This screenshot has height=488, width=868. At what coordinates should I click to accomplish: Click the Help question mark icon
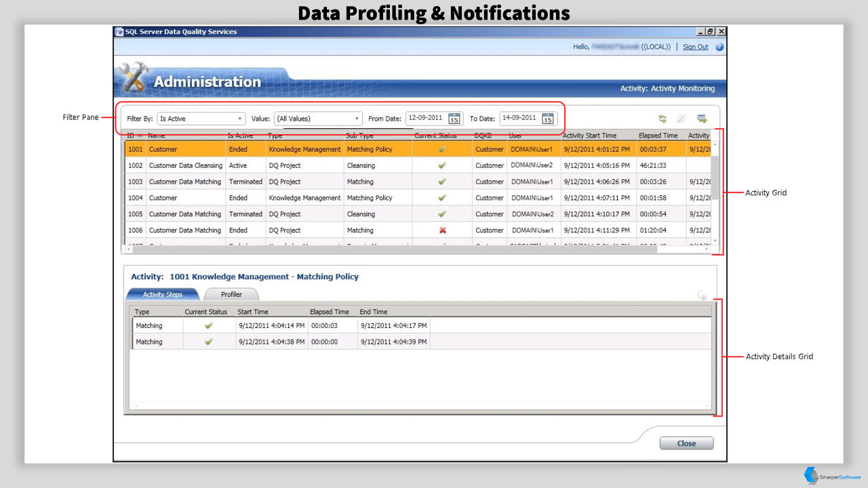click(x=719, y=47)
